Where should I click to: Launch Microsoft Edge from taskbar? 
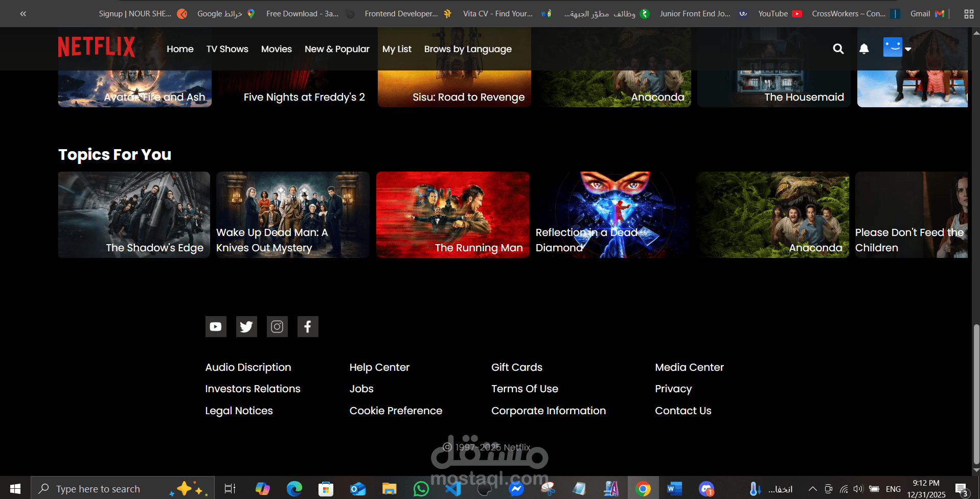point(294,489)
